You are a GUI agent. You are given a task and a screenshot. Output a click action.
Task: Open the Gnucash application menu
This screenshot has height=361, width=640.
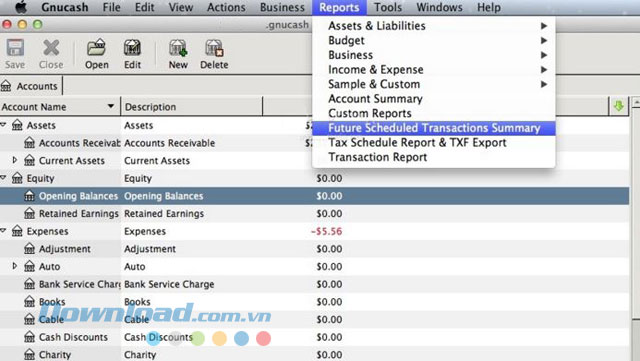64,7
